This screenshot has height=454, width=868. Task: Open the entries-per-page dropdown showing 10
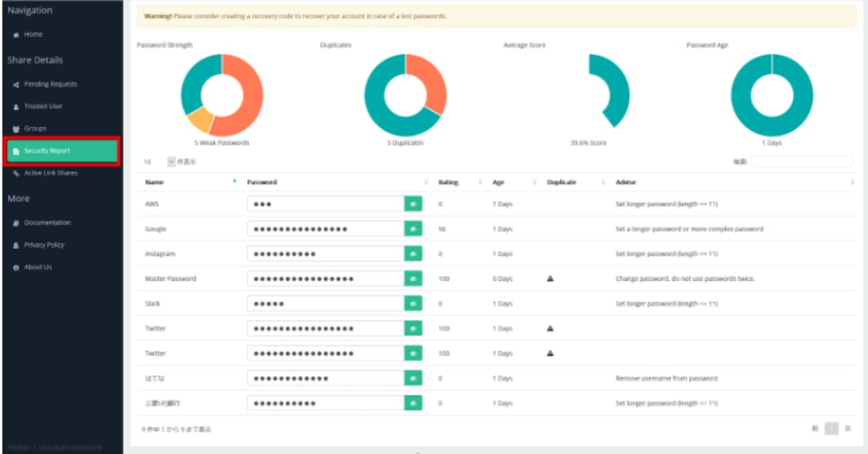point(159,162)
